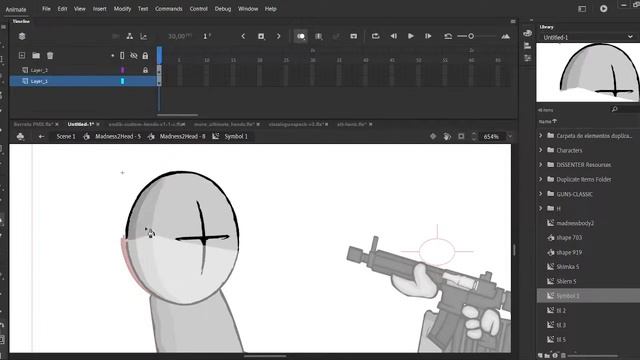Select Layer_2 in the Timeline
640x360 pixels.
40,70
